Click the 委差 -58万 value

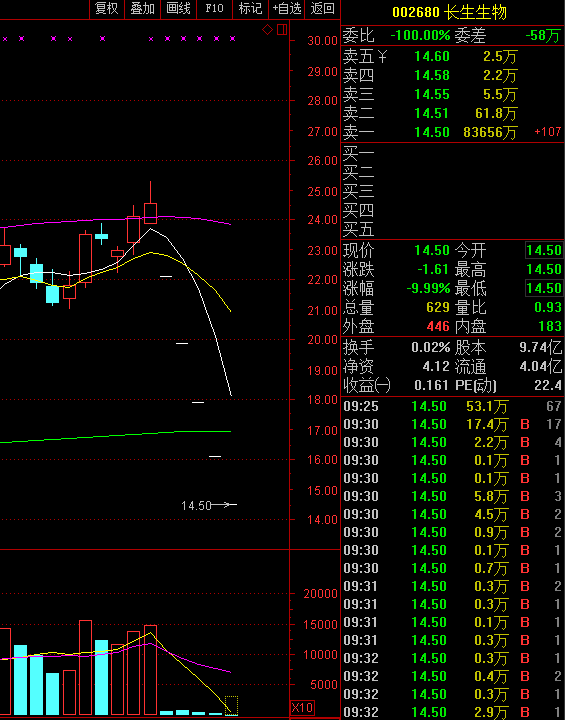tap(543, 35)
